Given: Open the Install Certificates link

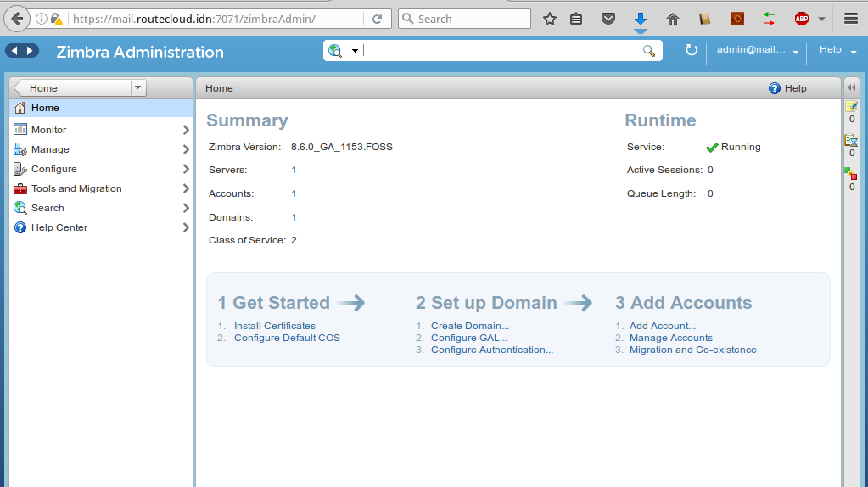Looking at the screenshot, I should (275, 326).
